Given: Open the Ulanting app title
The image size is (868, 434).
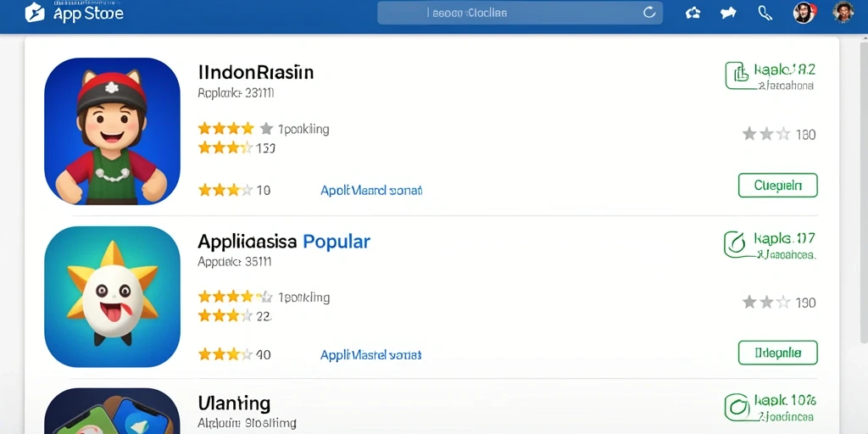Looking at the screenshot, I should pyautogui.click(x=234, y=402).
